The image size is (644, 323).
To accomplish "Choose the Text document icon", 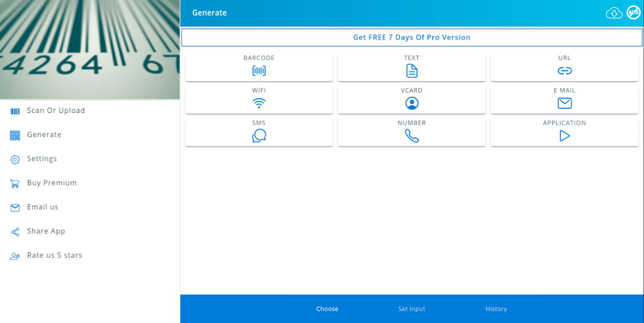I will click(x=412, y=71).
